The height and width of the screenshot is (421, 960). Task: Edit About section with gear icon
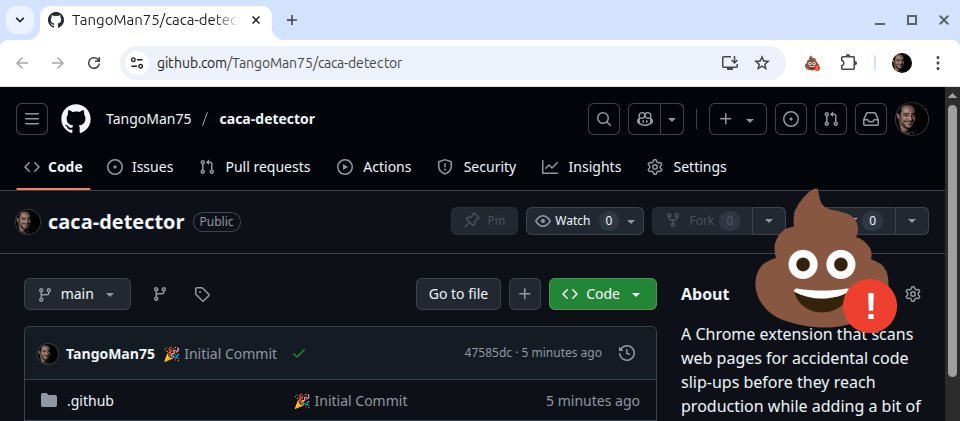click(913, 294)
